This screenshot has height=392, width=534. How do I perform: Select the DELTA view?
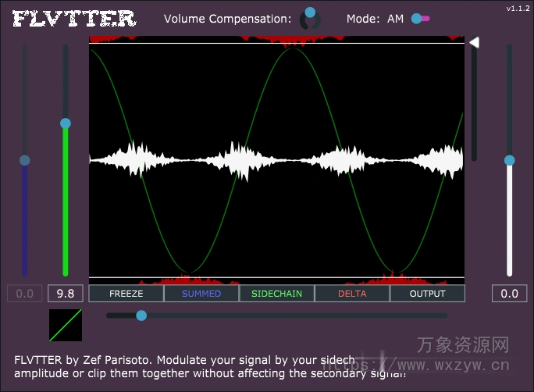[x=352, y=294]
